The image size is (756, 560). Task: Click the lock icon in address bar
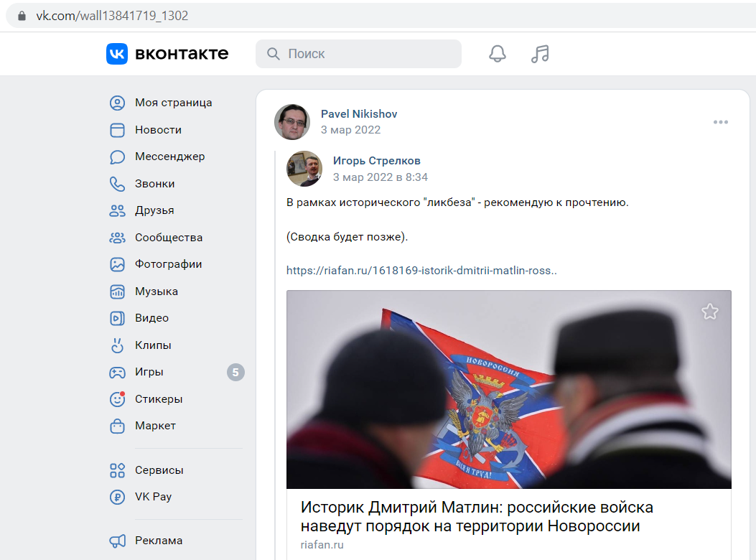[22, 16]
